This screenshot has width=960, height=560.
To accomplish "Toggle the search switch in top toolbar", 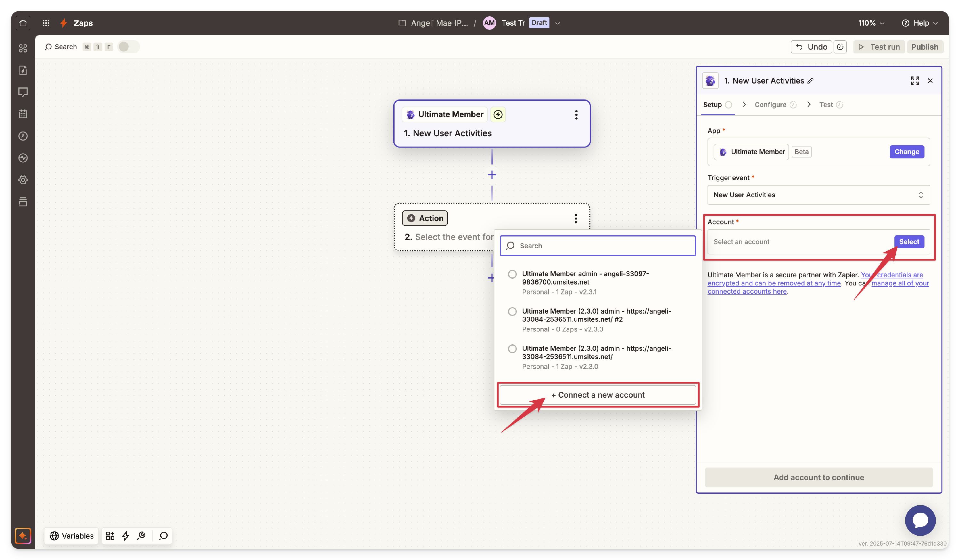I will click(x=128, y=46).
